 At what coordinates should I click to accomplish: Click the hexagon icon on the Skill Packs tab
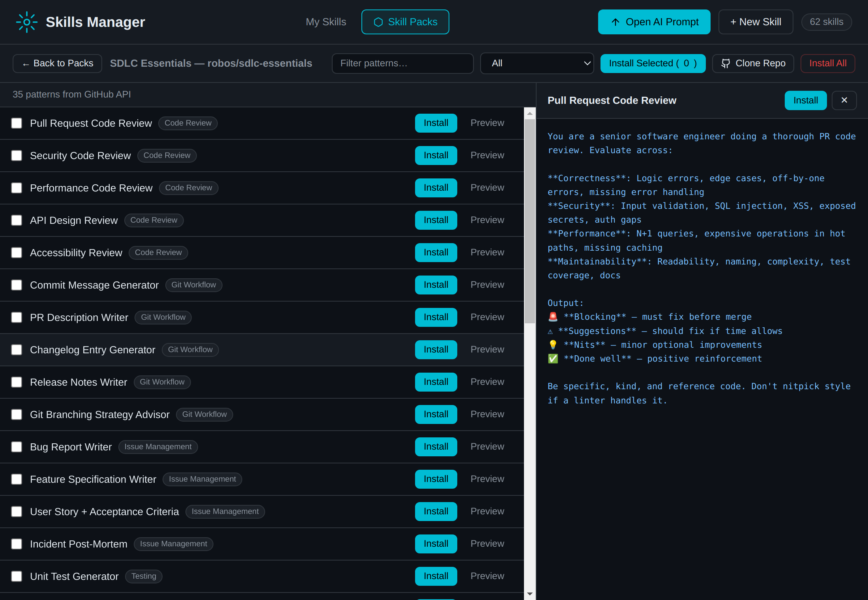coord(378,22)
